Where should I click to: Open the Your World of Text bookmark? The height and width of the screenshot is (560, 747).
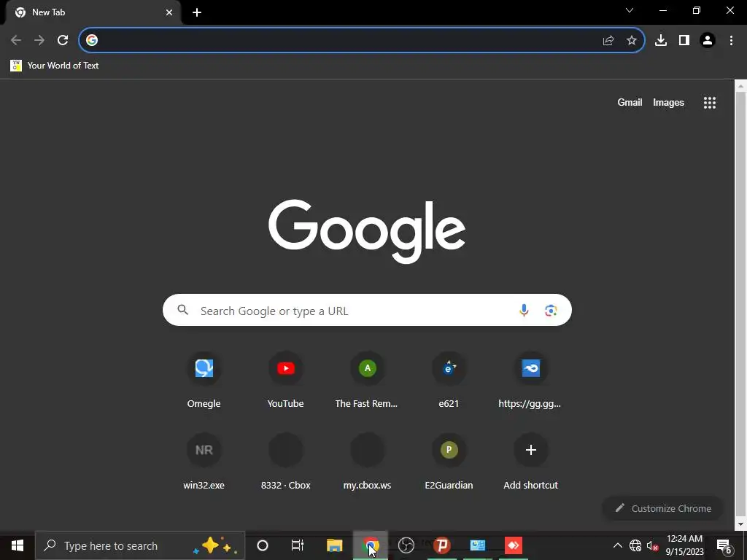(x=54, y=65)
